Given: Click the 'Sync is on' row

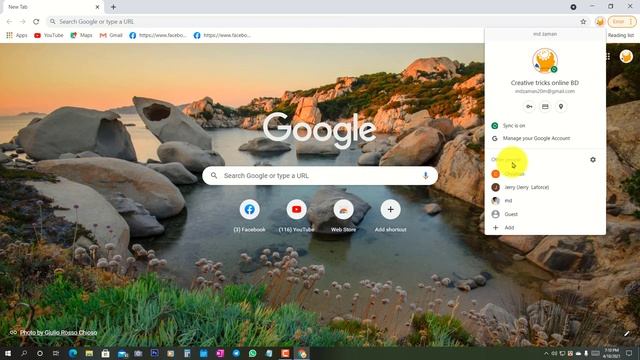Looking at the screenshot, I should [x=545, y=126].
